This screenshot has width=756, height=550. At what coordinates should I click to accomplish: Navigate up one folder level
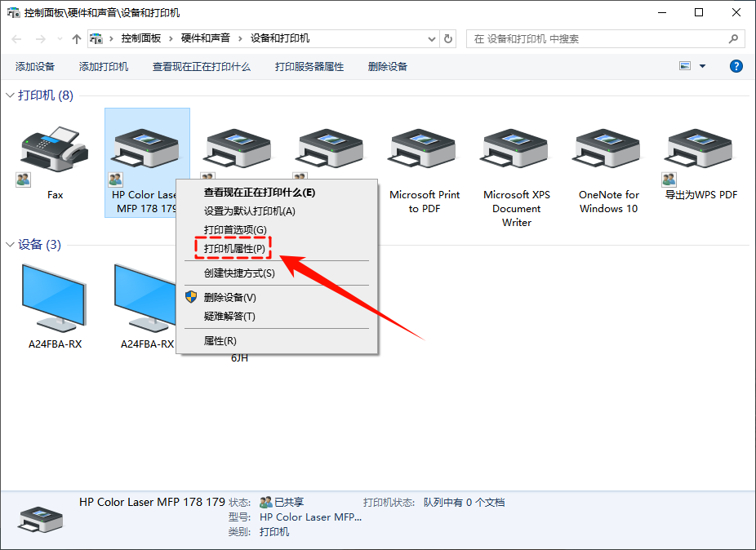click(x=75, y=38)
